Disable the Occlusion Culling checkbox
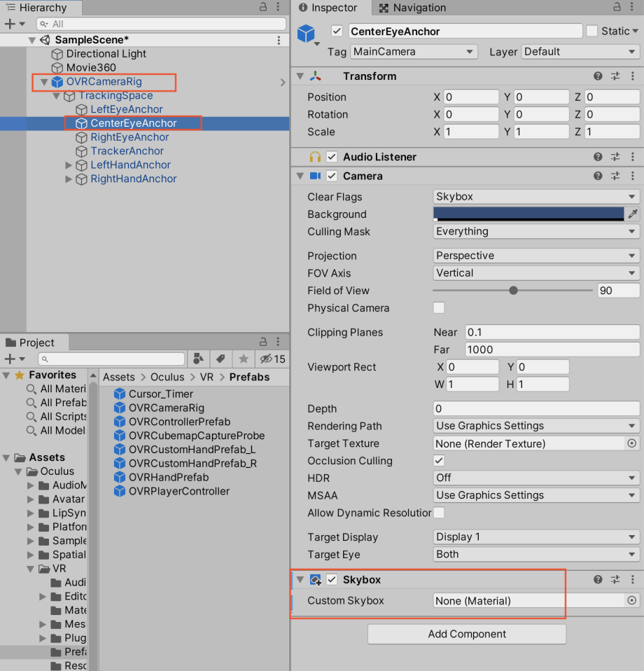644x671 pixels. [439, 461]
